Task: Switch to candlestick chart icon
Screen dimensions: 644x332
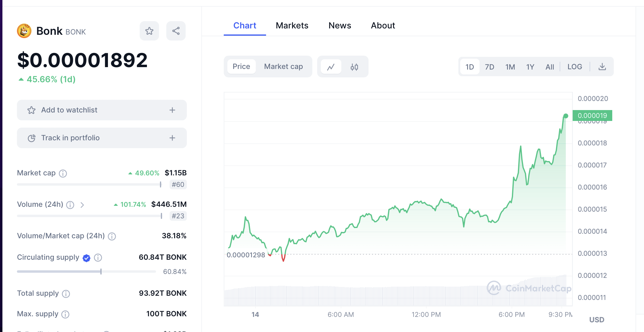Action: (354, 67)
